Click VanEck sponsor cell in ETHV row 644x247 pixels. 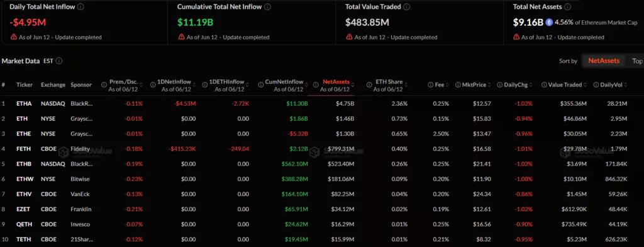pyautogui.click(x=80, y=194)
